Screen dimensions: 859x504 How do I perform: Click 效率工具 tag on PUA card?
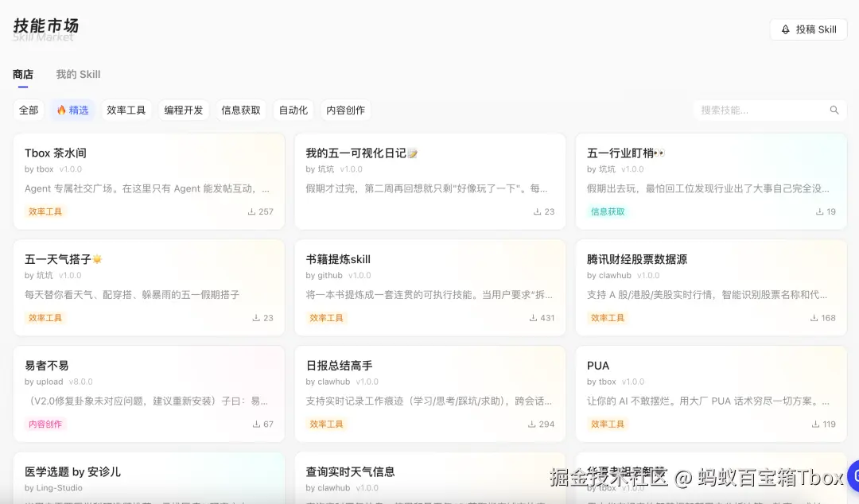(608, 424)
